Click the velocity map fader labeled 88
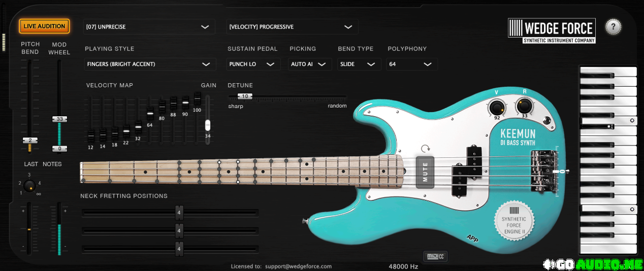 [173, 104]
